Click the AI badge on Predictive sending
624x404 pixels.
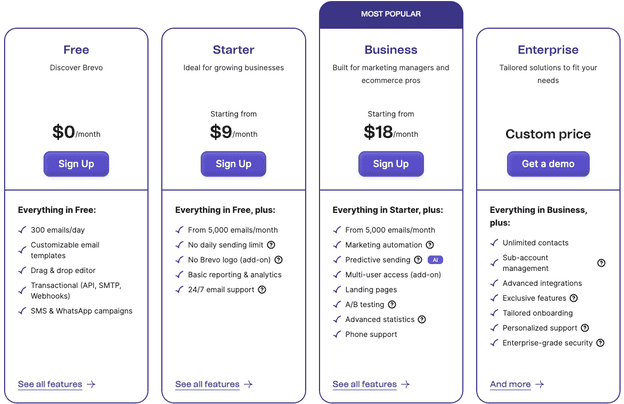click(435, 260)
